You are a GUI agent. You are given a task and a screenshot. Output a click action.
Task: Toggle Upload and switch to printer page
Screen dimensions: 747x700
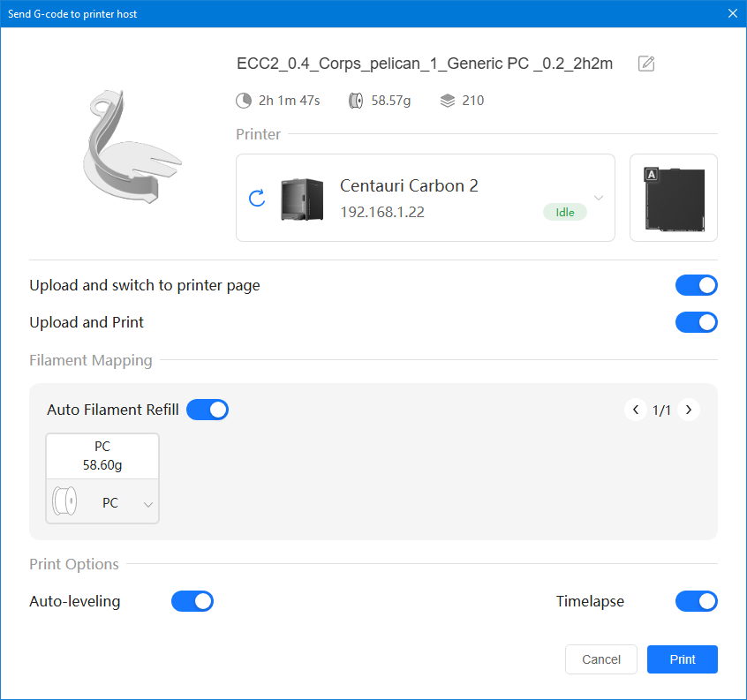pos(696,285)
